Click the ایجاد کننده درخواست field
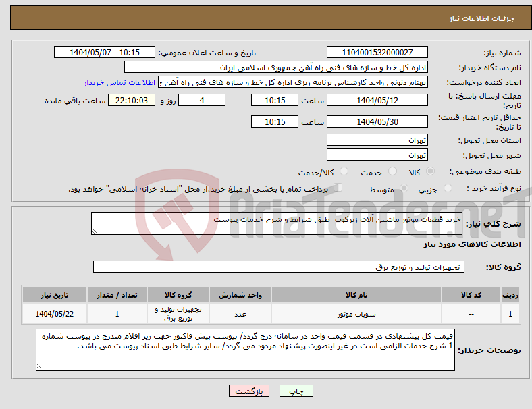This screenshot has width=532, height=409. click(x=293, y=82)
